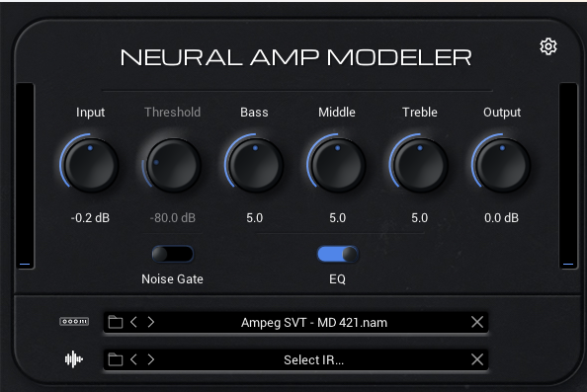Click the Select IR... field
This screenshot has width=587, height=392.
click(x=295, y=359)
